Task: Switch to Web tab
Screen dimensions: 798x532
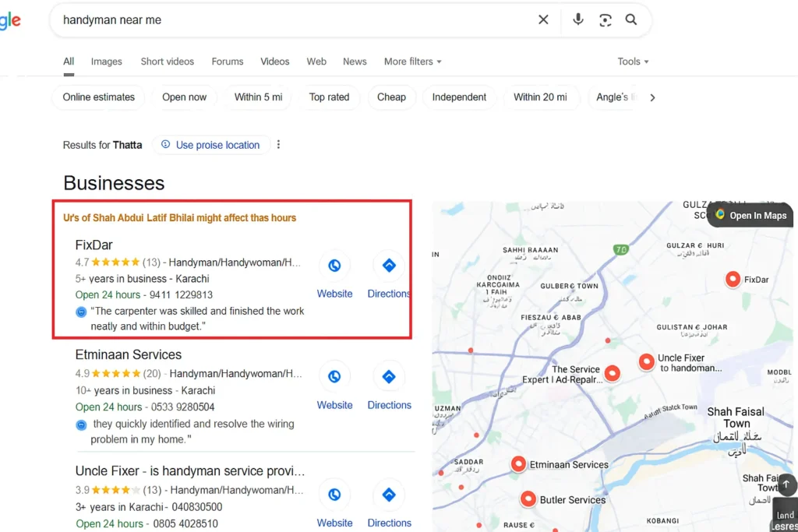Action: point(316,62)
